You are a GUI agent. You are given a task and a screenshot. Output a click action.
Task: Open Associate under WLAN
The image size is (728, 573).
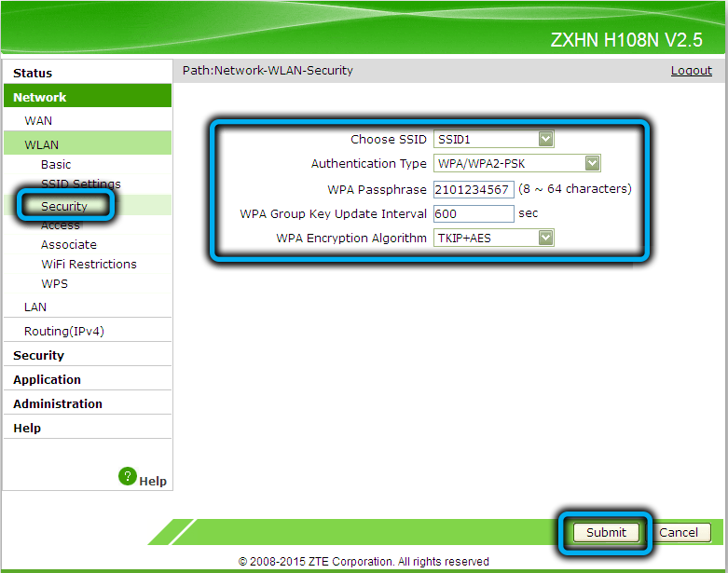point(69,244)
